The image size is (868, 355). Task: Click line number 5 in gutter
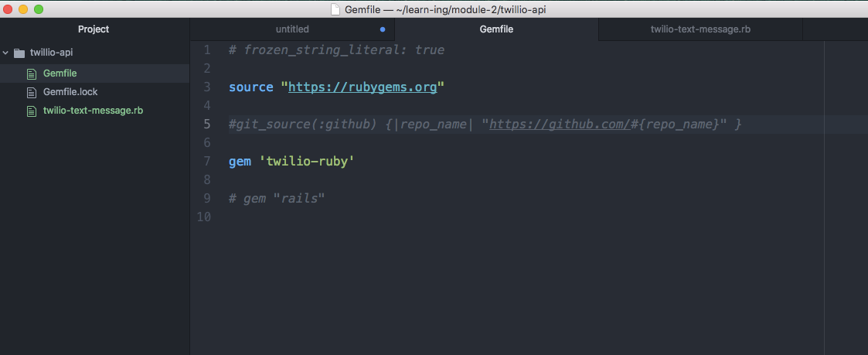pos(207,125)
